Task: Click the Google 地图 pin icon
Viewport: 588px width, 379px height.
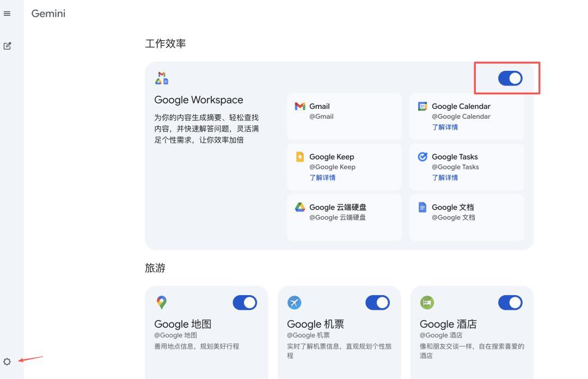Action: pos(161,302)
